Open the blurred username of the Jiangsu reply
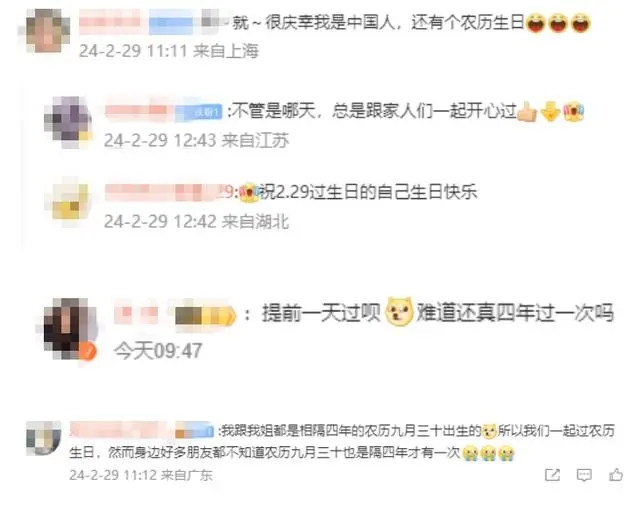The width and height of the screenshot is (640, 506). coord(136,110)
